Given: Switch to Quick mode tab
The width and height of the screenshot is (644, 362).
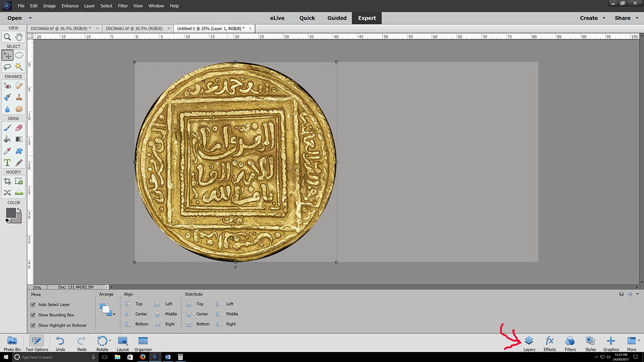Looking at the screenshot, I should click(x=307, y=18).
